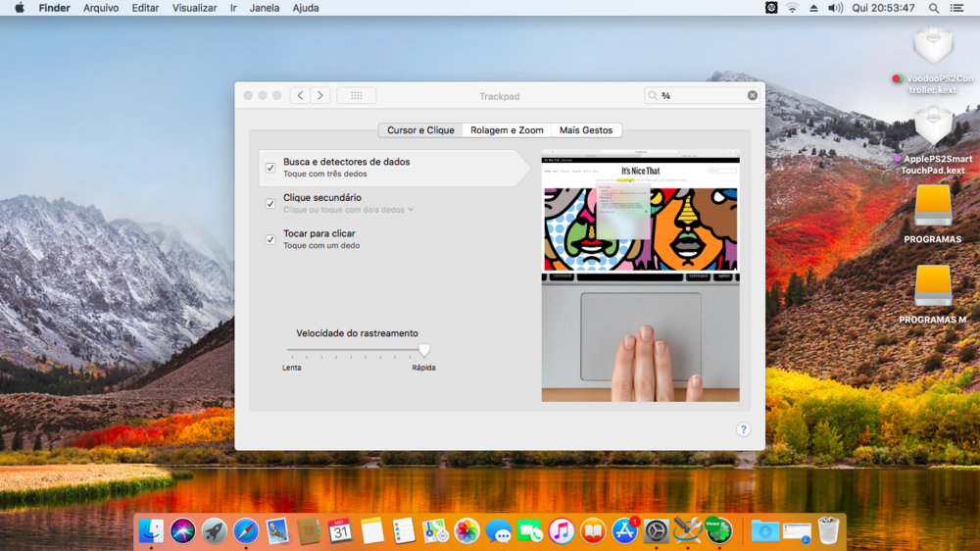Clear the search field using the X icon
The image size is (980, 551).
[x=753, y=95]
